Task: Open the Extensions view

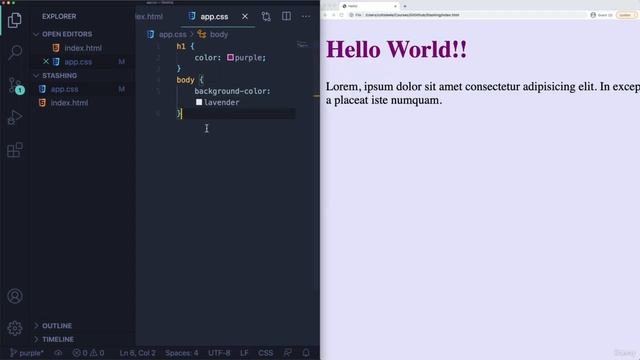Action: point(15,150)
